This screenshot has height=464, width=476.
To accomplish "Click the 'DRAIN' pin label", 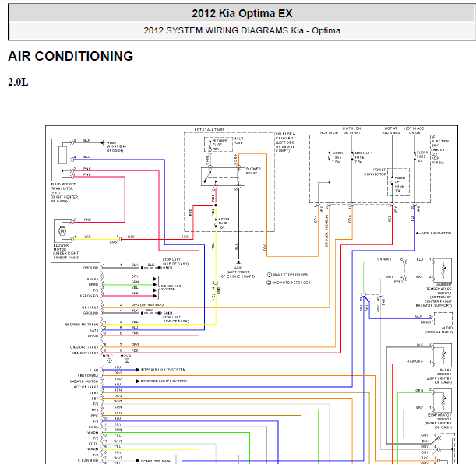I will pos(93,336).
